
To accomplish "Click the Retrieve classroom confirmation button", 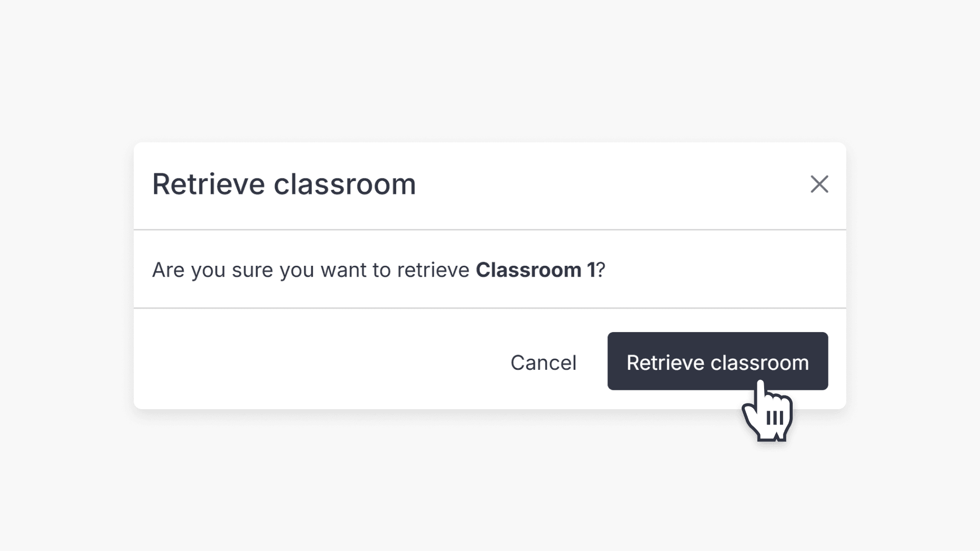I will (x=717, y=362).
